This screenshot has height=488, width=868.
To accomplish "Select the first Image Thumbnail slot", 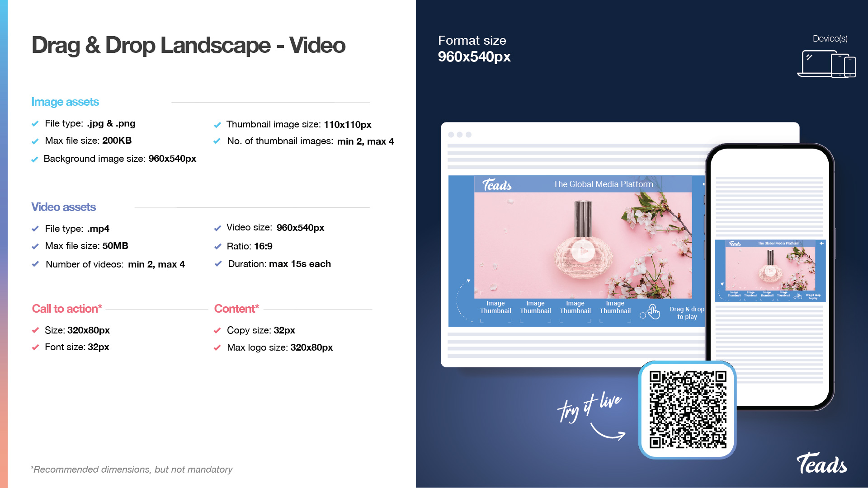I will coord(495,307).
